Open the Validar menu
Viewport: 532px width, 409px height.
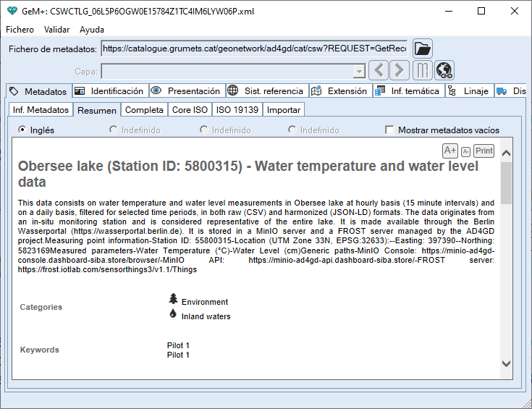click(x=56, y=30)
